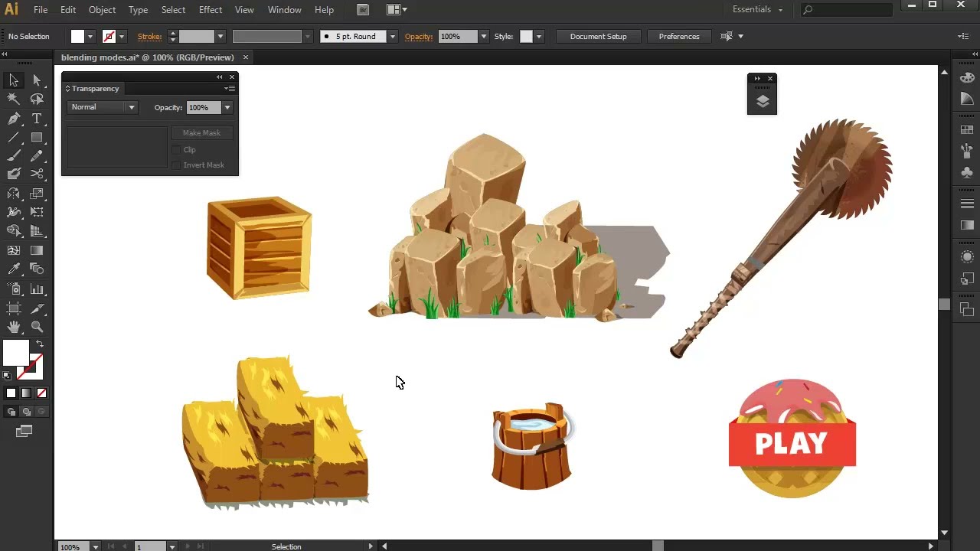Image resolution: width=980 pixels, height=551 pixels.
Task: Open the Transparency panel options menu
Action: 230,89
